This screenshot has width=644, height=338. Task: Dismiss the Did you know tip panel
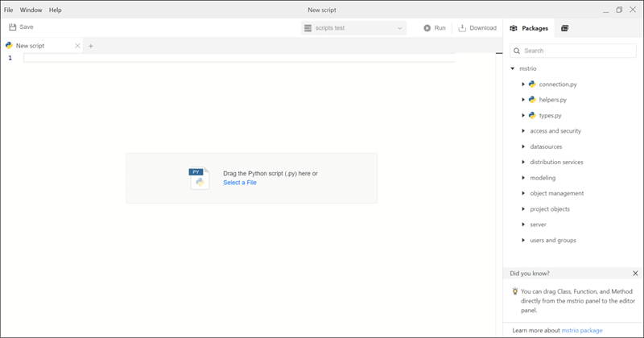635,274
